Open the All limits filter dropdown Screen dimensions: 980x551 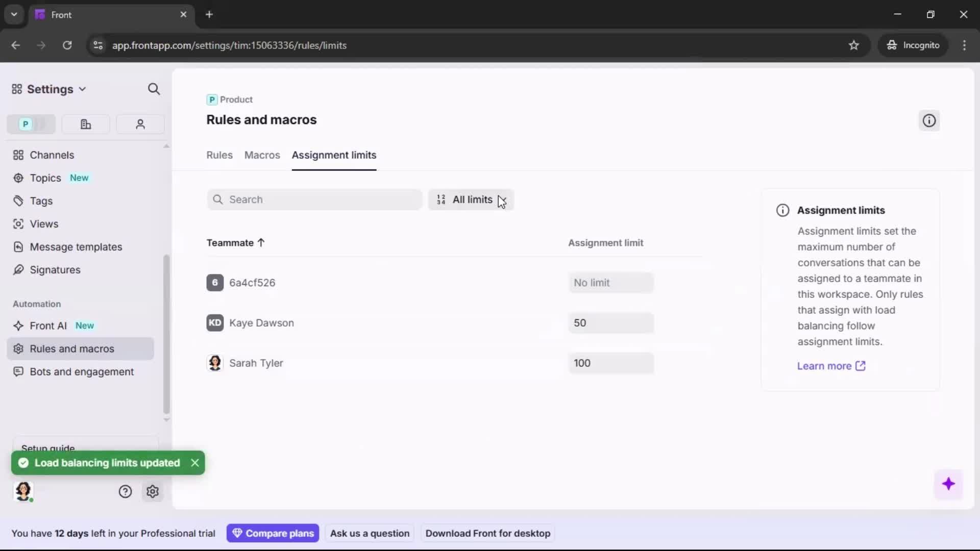(471, 199)
